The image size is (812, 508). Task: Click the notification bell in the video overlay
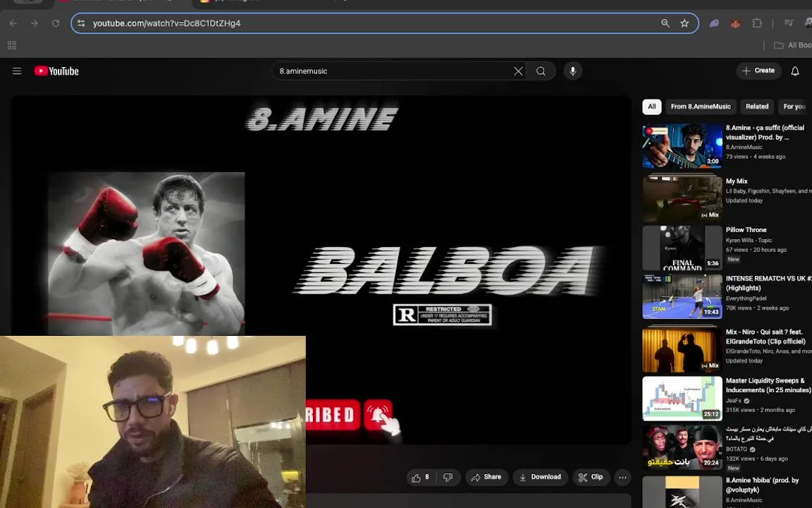[379, 415]
